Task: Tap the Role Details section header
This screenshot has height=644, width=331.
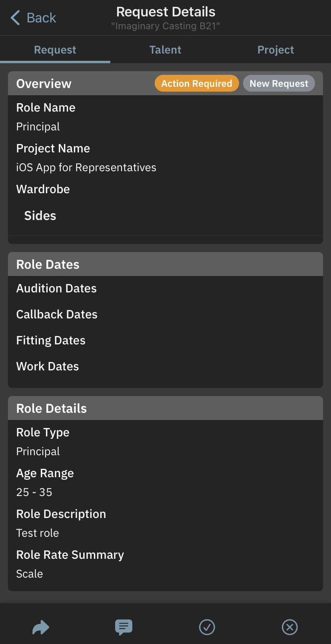Action: click(52, 408)
